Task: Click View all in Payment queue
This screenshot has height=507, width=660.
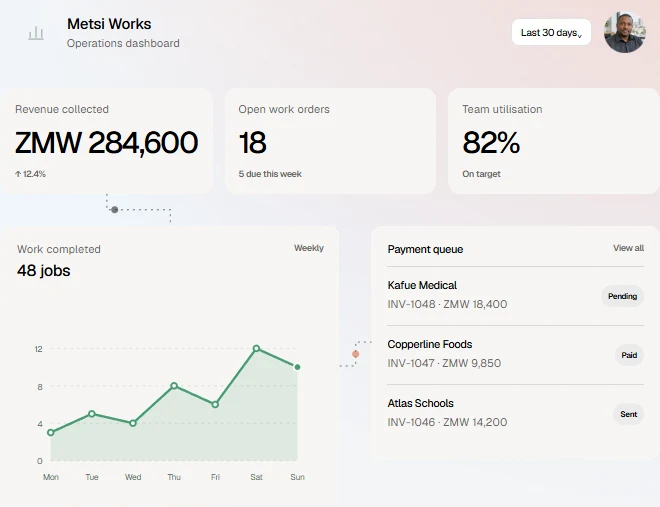Action: (628, 248)
